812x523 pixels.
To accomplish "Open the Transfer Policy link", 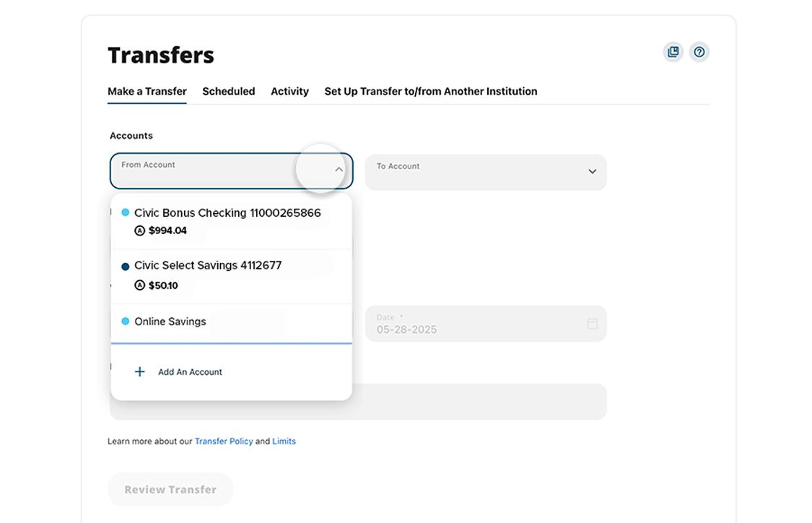I will click(224, 441).
